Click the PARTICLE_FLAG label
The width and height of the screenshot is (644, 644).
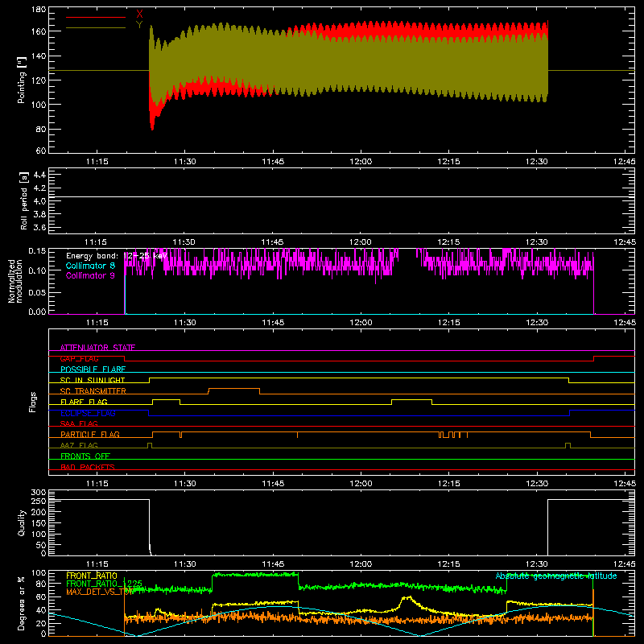(90, 434)
